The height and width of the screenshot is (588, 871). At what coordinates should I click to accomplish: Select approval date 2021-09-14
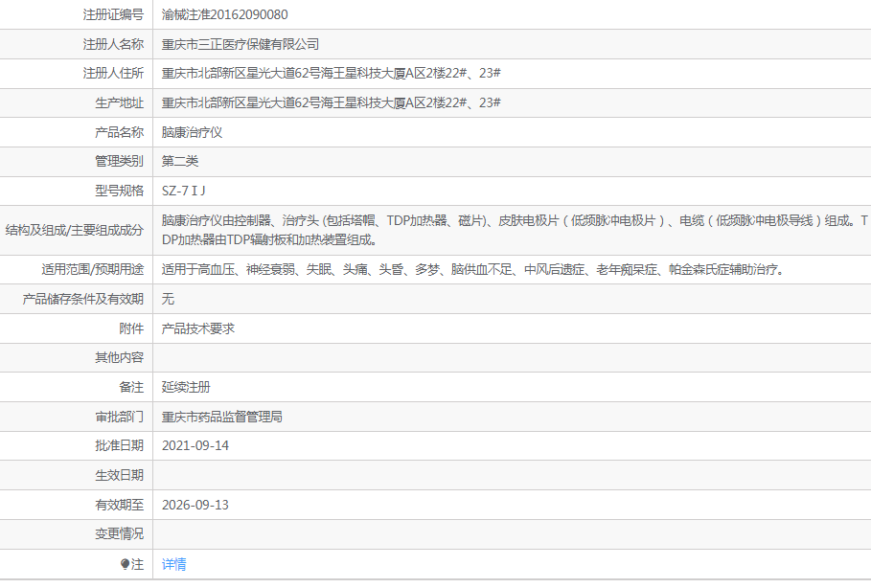195,445
